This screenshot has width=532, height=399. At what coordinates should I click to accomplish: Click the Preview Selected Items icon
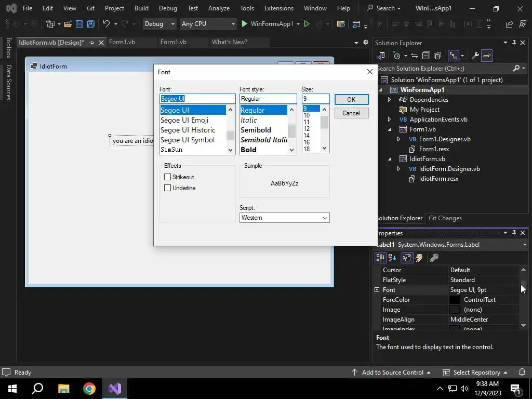click(x=486, y=56)
